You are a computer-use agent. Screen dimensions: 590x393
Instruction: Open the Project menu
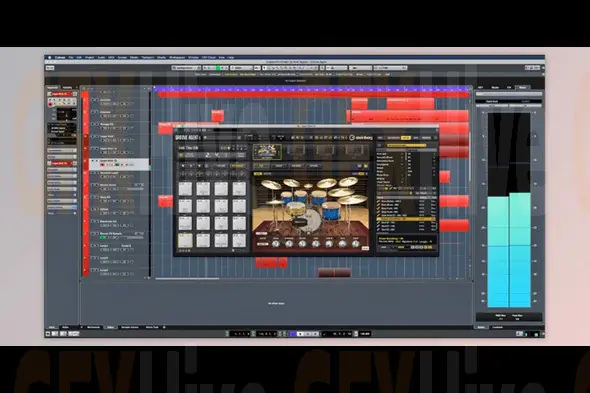click(90, 58)
